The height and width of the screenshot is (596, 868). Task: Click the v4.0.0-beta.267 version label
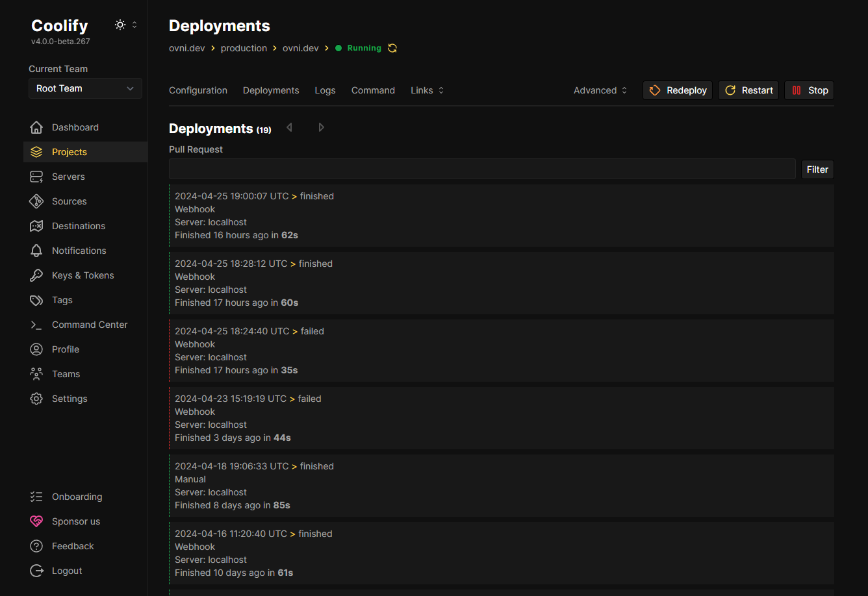point(60,42)
